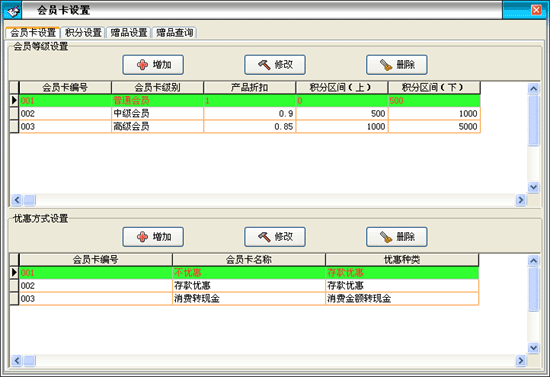Screen dimensions: 550x377
Task: Click the 优惠种类 column header
Action: [402, 260]
